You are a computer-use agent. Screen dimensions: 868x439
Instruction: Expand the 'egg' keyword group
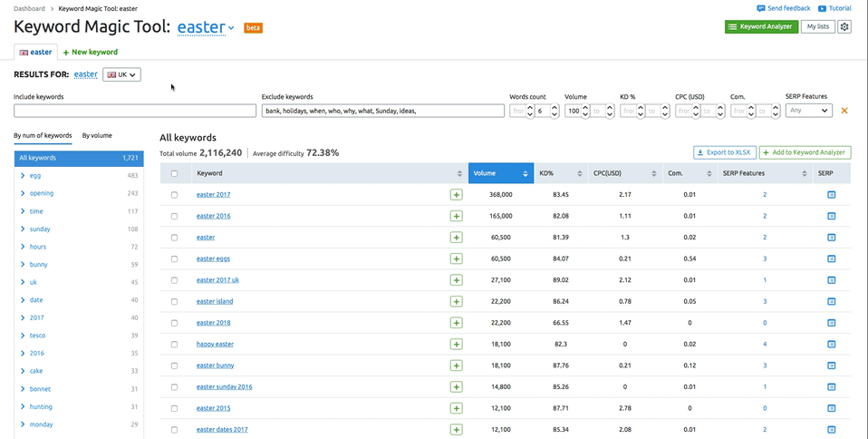23,176
